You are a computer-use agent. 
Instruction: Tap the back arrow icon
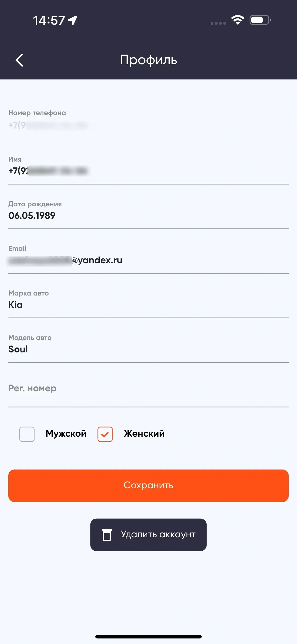pos(19,60)
